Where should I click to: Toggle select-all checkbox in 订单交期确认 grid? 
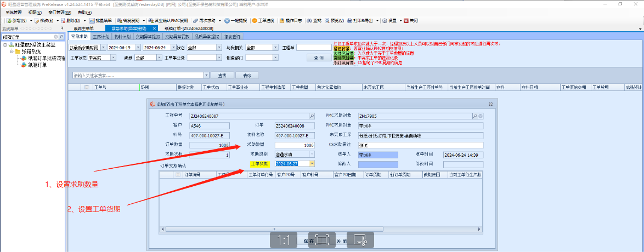point(178,174)
